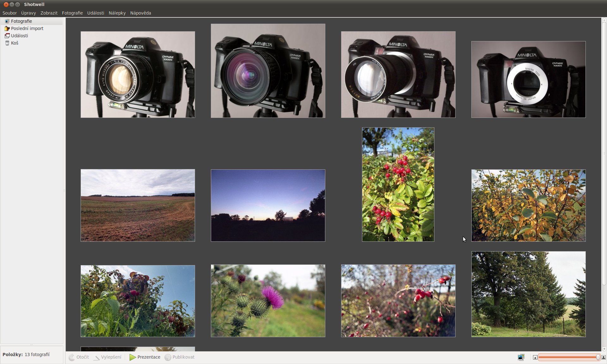Click the large thumbnail zoom-in icon
This screenshot has height=364, width=607.
[603, 357]
